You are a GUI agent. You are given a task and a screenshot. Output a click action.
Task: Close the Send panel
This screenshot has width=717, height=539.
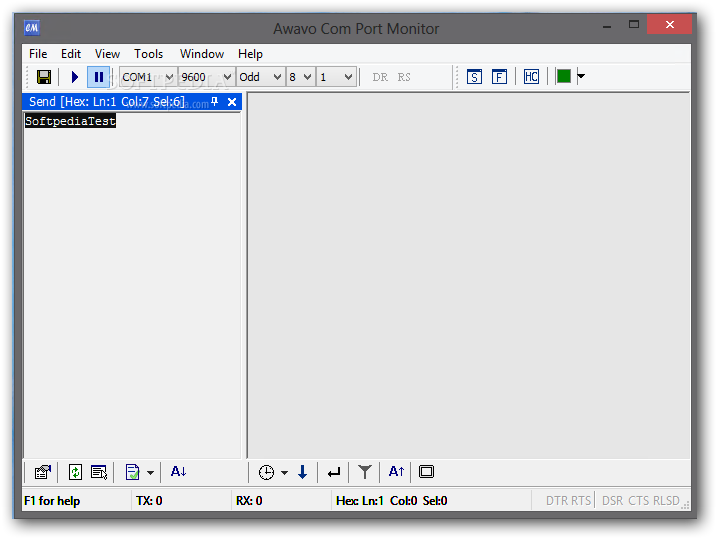[x=232, y=102]
